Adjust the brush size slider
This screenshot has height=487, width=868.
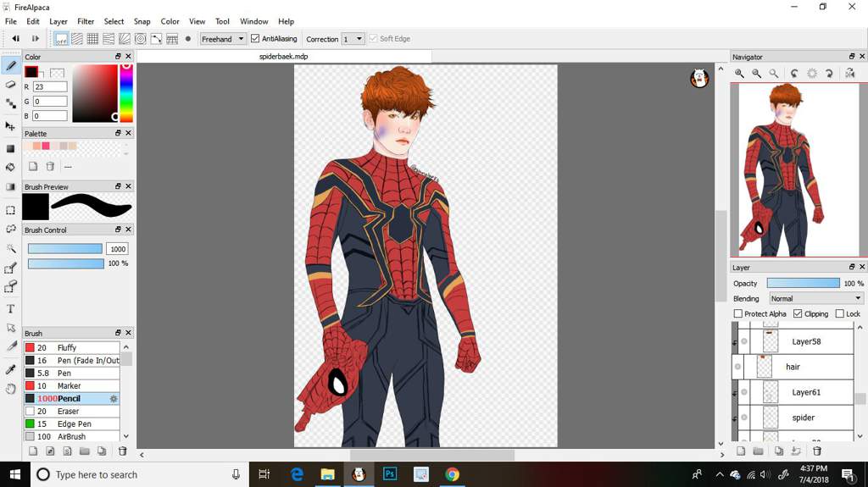(x=65, y=249)
